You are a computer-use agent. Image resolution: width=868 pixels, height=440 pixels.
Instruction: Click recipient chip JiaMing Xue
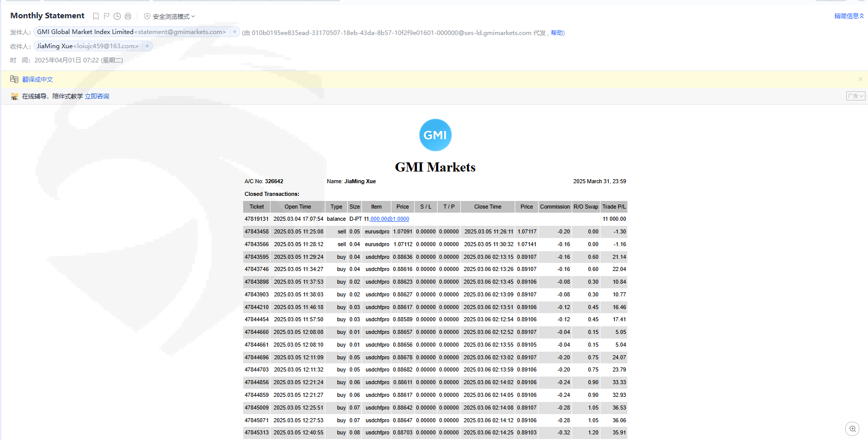click(88, 46)
